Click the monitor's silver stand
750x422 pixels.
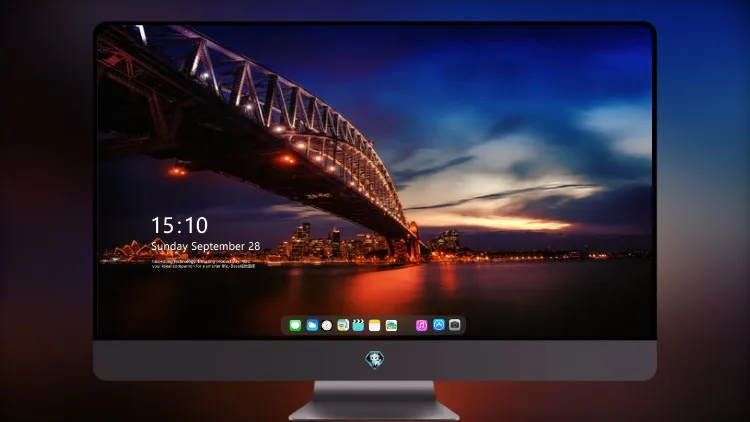point(374,401)
